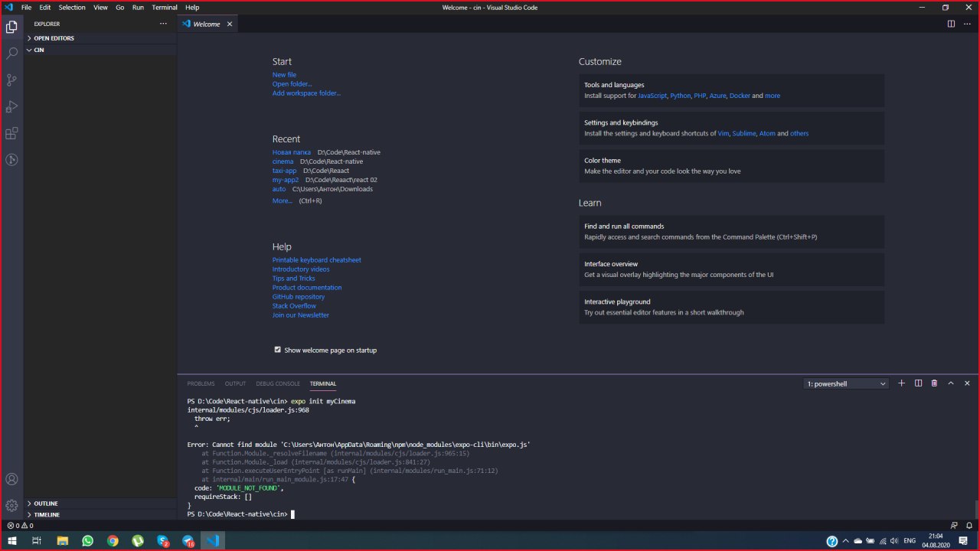Open the feedback icon in the status bar
Screen dimensions: 980x551
tap(954, 526)
